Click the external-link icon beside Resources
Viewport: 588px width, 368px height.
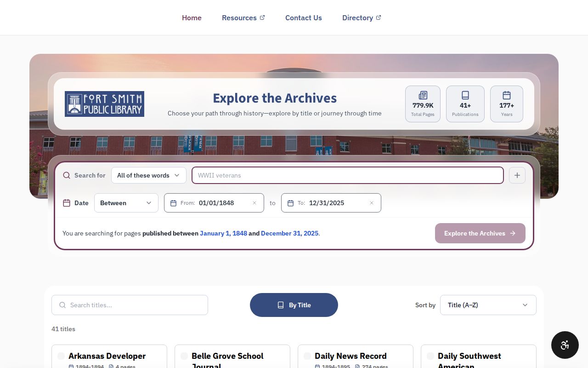click(262, 17)
